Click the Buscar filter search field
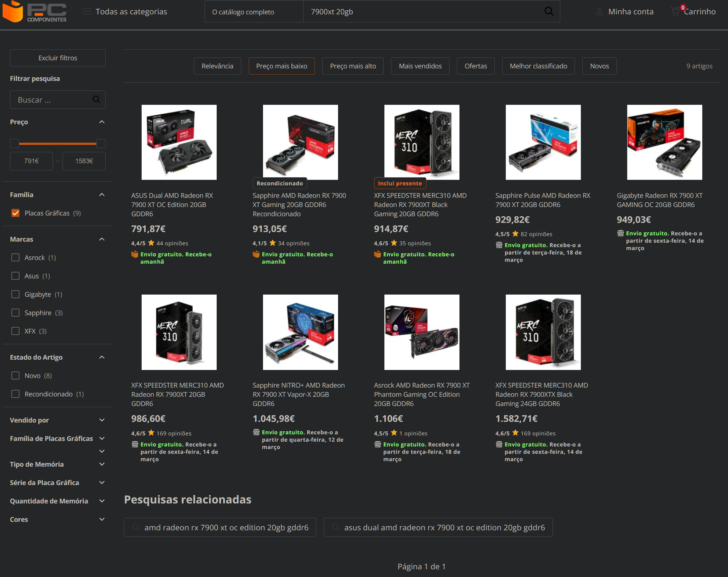 pos(58,100)
